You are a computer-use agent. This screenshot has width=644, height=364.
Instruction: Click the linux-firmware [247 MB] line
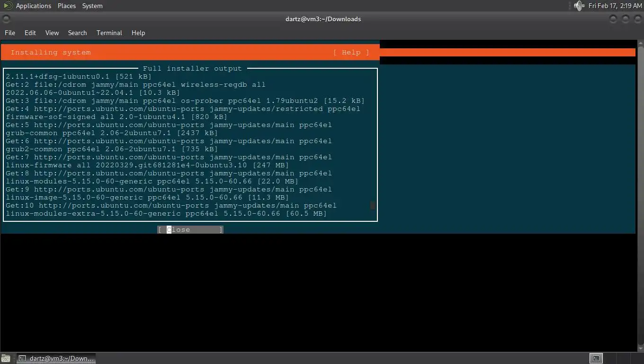click(147, 165)
